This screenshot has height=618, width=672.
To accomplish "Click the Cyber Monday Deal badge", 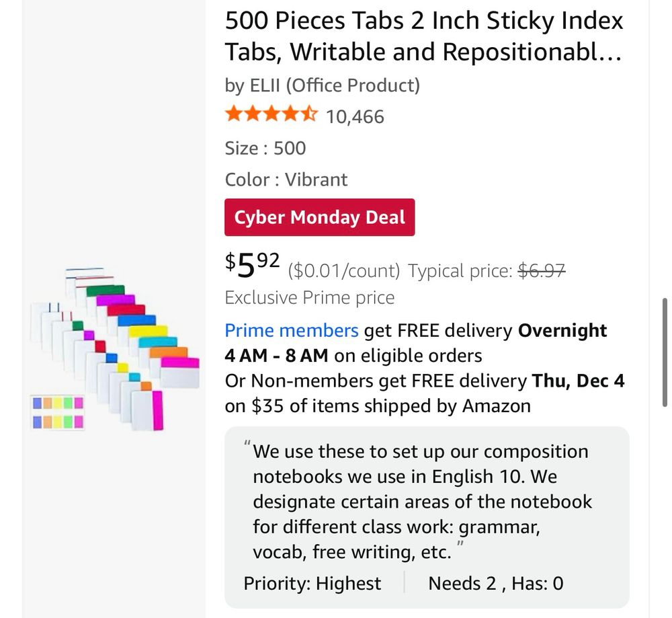I will [x=319, y=217].
